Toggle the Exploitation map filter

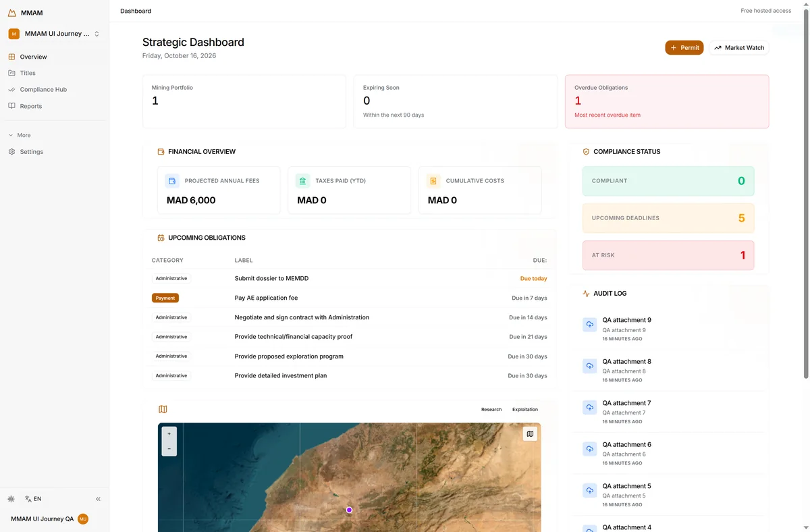[x=525, y=409]
